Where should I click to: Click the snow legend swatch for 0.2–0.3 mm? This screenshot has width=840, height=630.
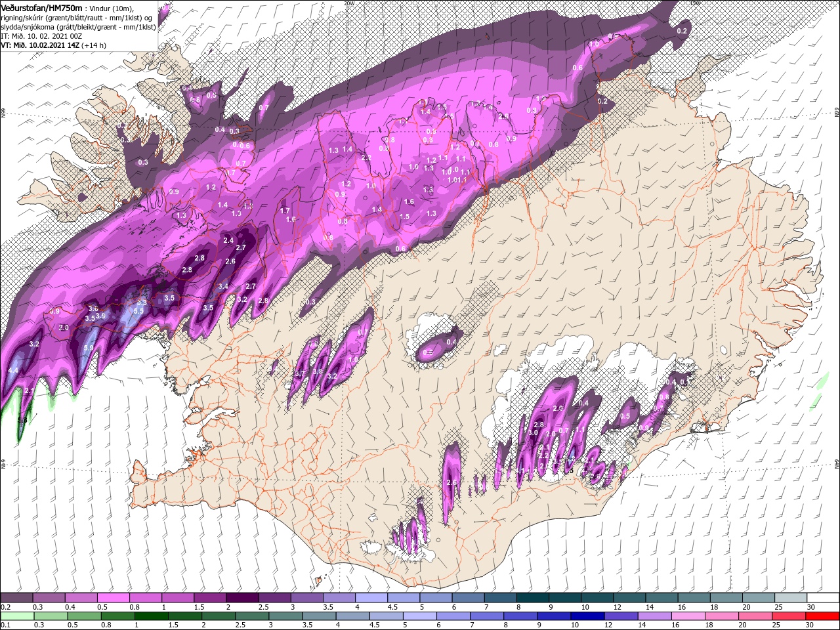(x=16, y=598)
